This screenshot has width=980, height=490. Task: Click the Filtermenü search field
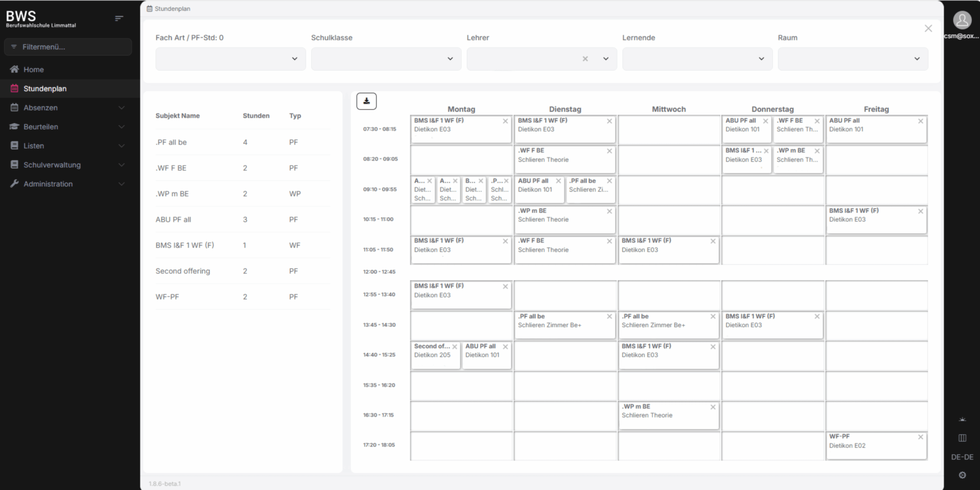pyautogui.click(x=68, y=47)
